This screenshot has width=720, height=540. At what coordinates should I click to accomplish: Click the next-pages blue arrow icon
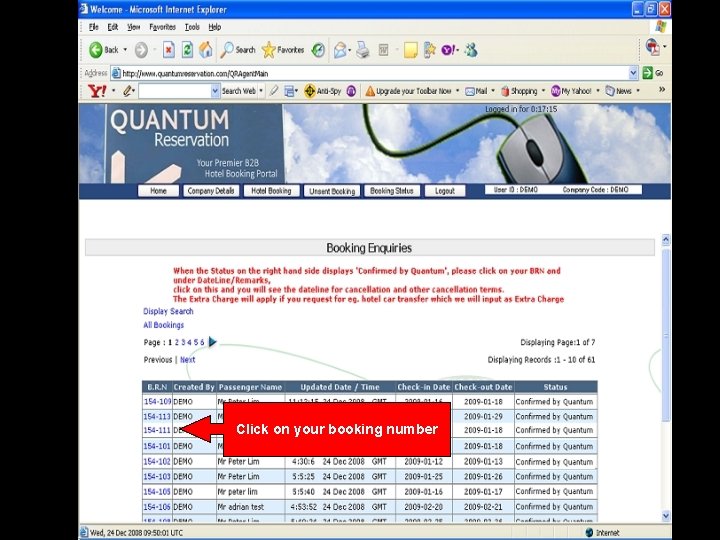click(212, 342)
